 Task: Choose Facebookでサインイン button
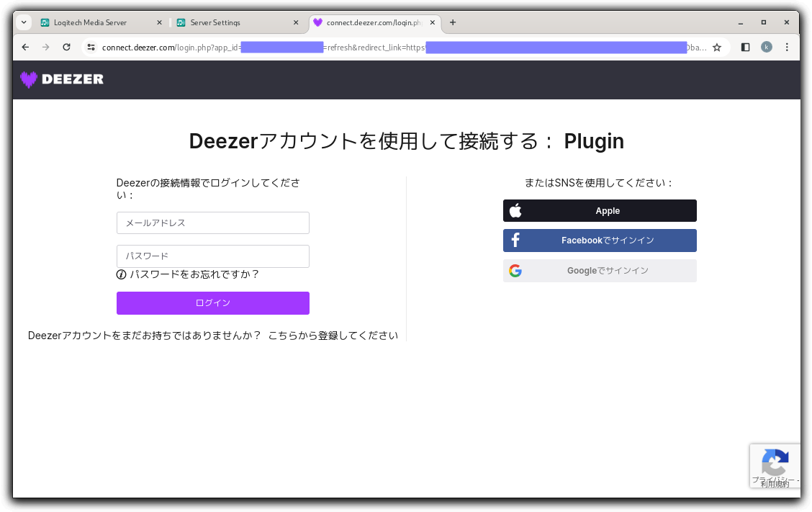click(600, 241)
